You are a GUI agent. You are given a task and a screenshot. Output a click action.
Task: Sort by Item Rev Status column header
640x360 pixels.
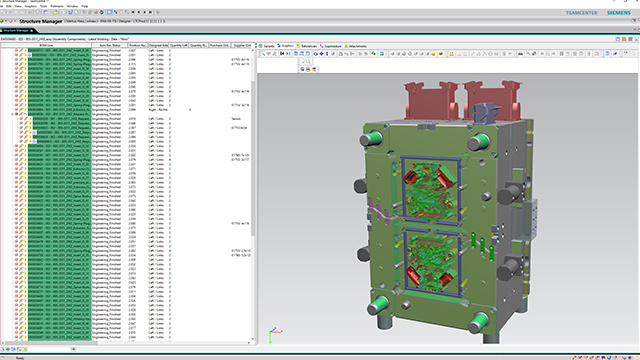(110, 45)
